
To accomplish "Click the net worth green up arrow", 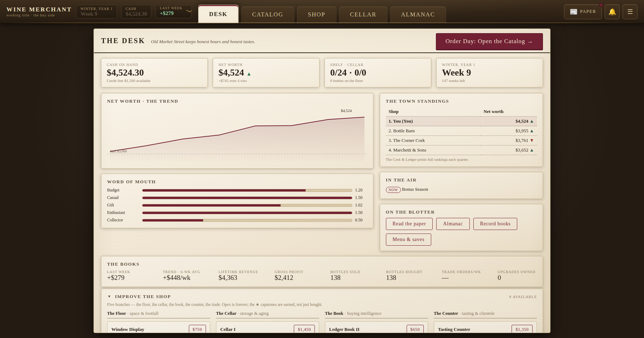I will coord(249,74).
